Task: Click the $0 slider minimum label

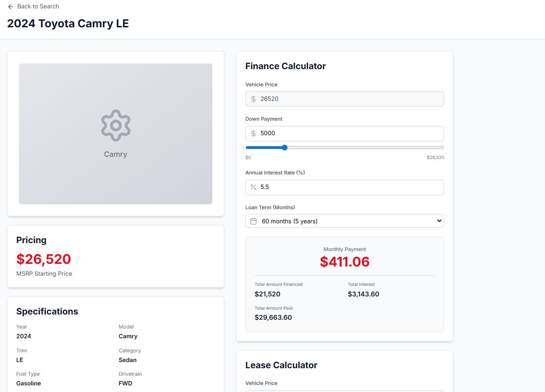Action: (x=248, y=157)
